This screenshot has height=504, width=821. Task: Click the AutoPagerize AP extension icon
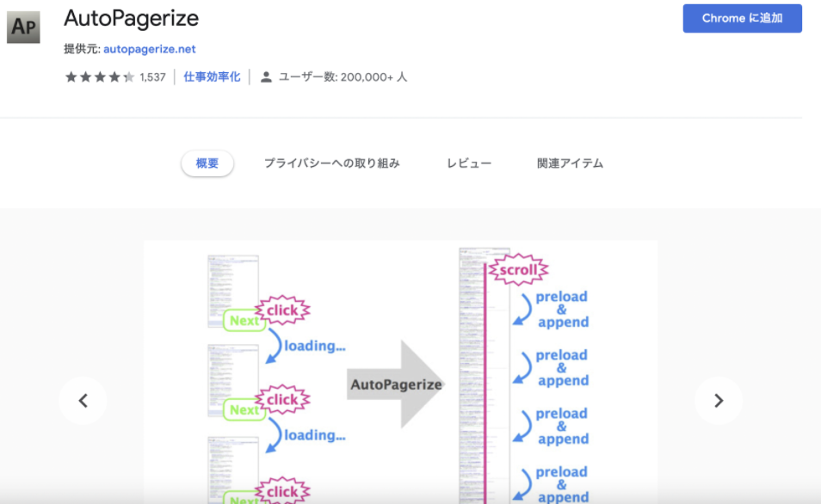(23, 27)
